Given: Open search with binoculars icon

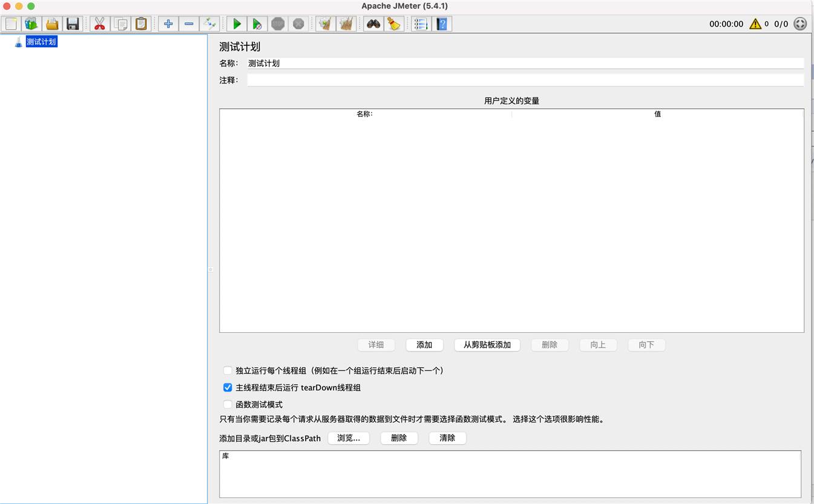Looking at the screenshot, I should [x=373, y=24].
